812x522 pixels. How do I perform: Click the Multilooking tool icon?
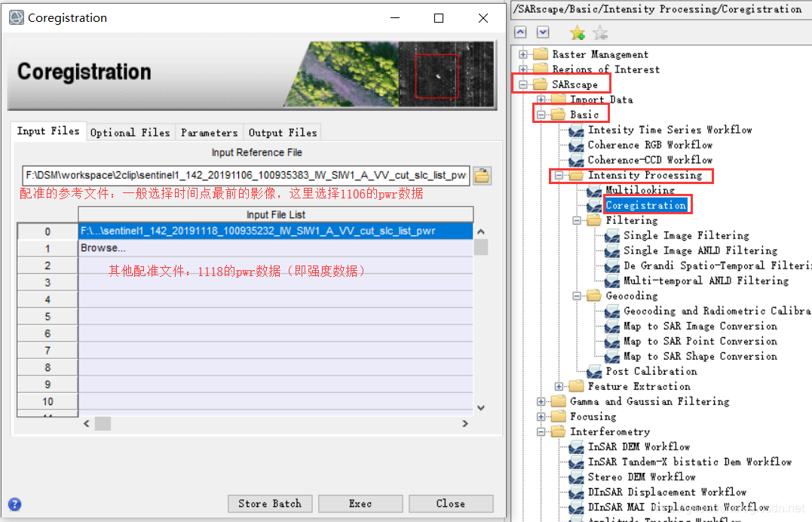(595, 190)
